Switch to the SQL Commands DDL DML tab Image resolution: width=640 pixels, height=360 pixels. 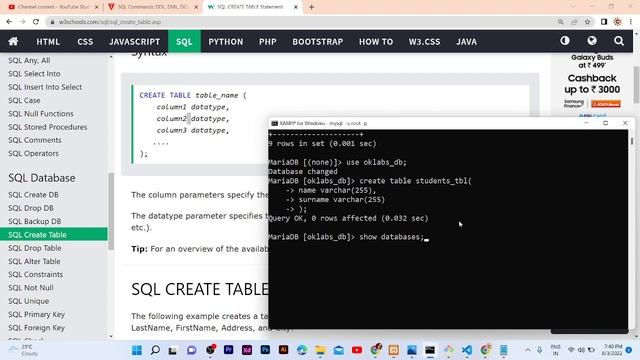coord(153,7)
